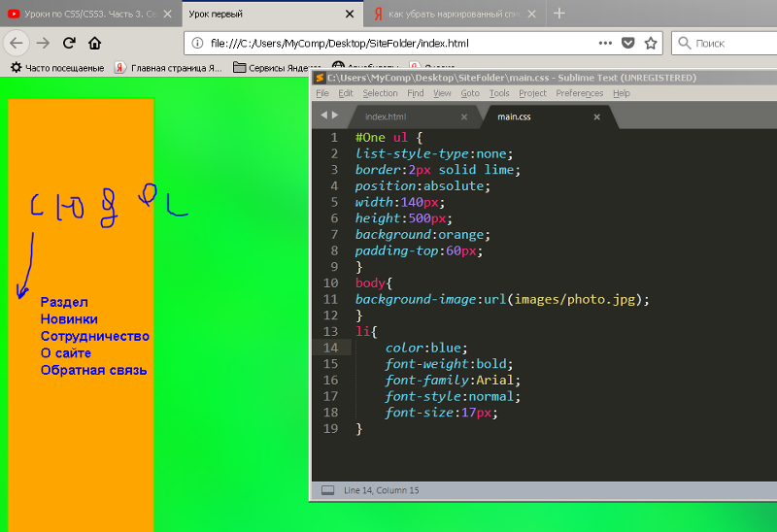Click line number 14 in the gutter
The width and height of the screenshot is (777, 532).
click(330, 348)
